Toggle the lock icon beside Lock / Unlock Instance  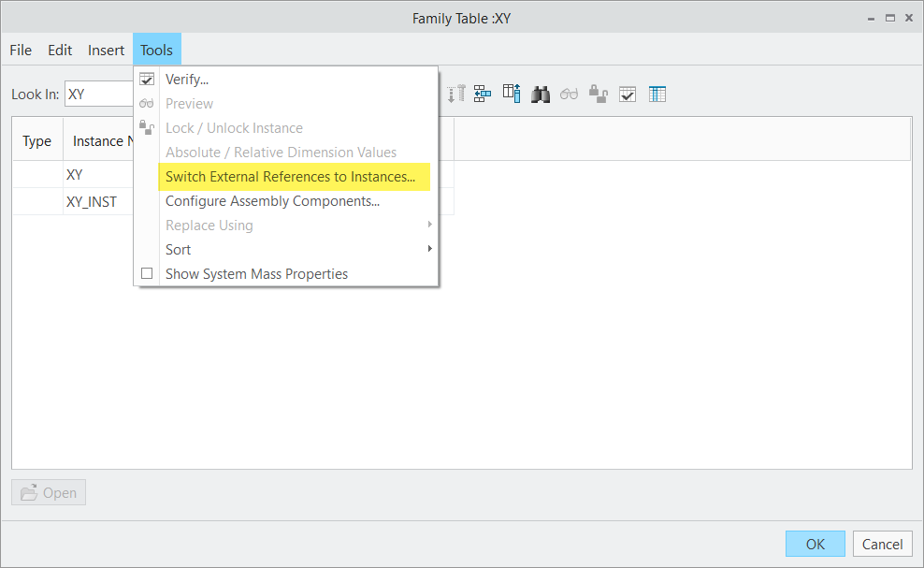(x=147, y=127)
